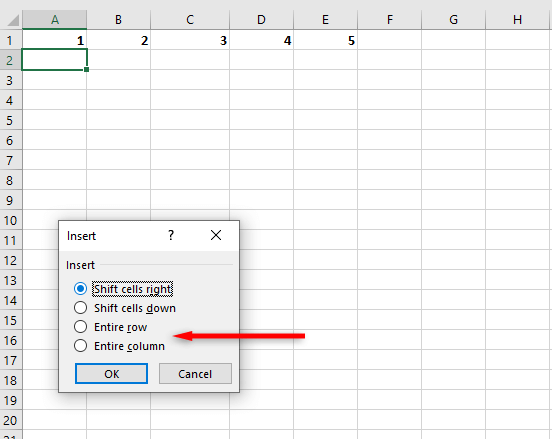This screenshot has width=552, height=439.
Task: Select column B header
Action: coord(119,20)
